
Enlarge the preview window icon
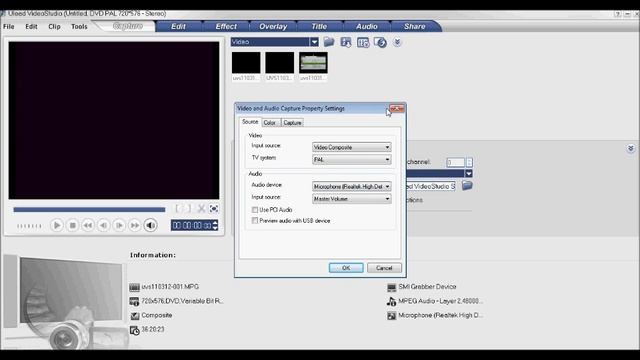213,209
